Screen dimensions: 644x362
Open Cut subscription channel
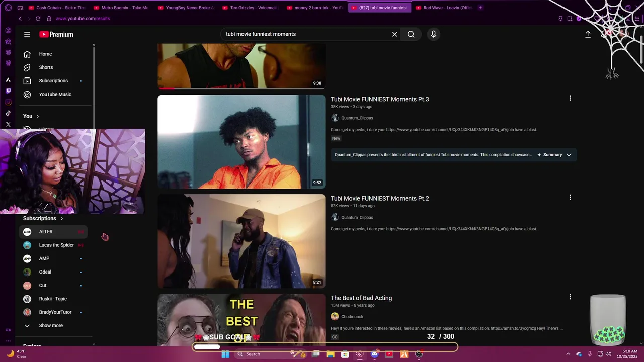point(53,285)
